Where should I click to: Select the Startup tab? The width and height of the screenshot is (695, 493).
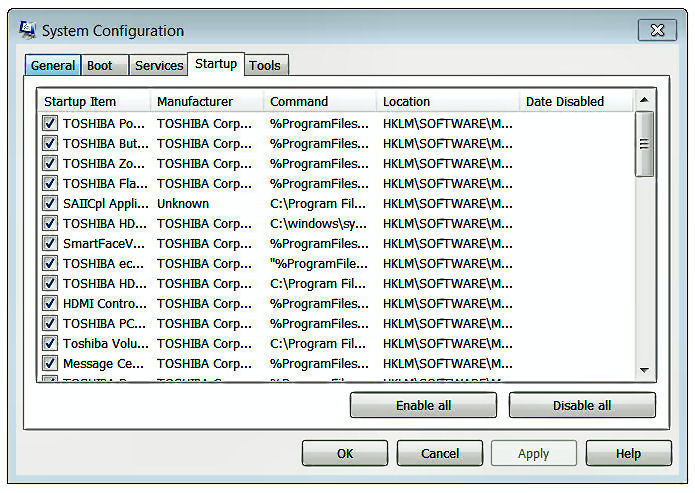[216, 64]
